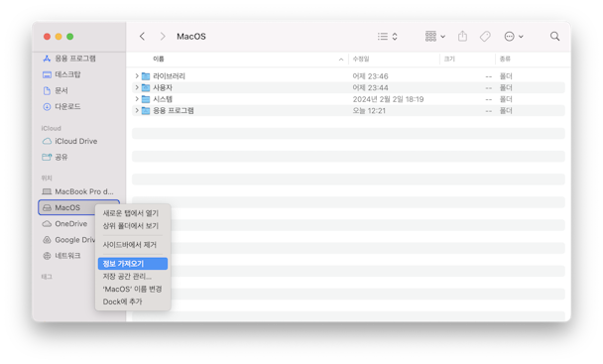The height and width of the screenshot is (364, 603).
Task: Open the share icon in toolbar
Action: pyautogui.click(x=462, y=36)
